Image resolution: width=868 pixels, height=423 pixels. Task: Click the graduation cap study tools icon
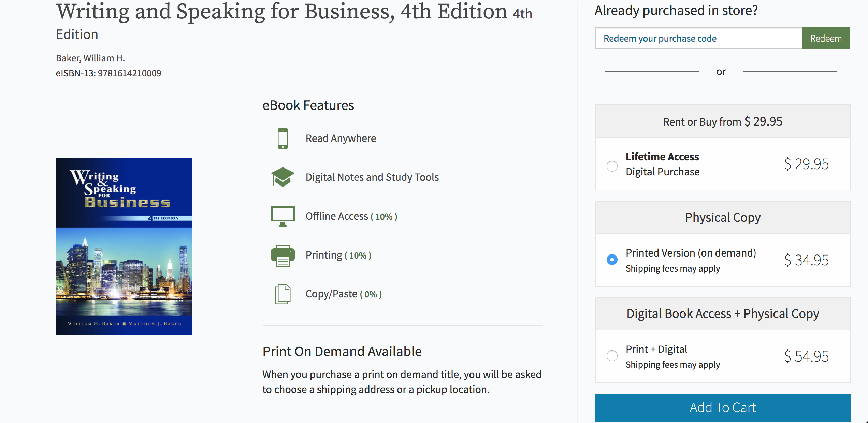click(x=283, y=177)
